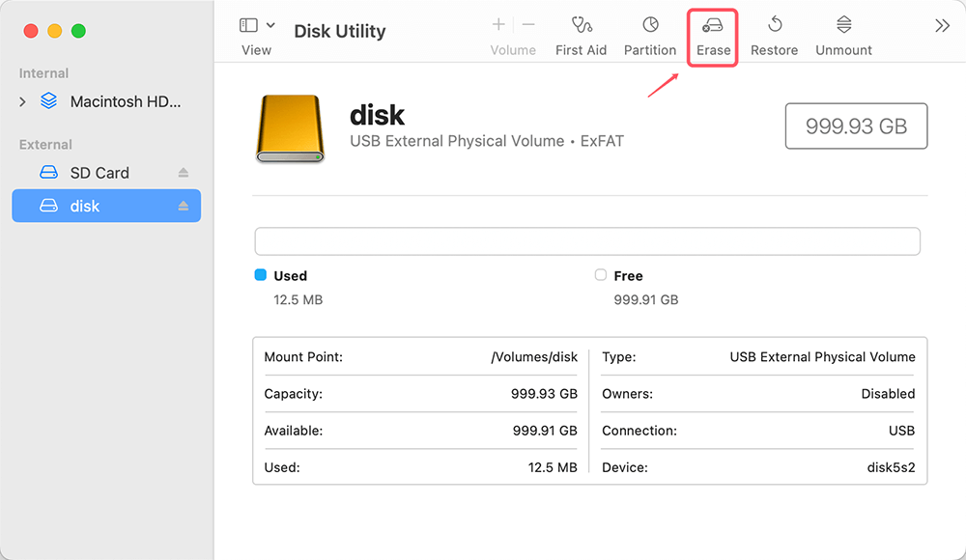Click the Disk Utility title text
Screen dimensions: 966x560
coord(339,31)
